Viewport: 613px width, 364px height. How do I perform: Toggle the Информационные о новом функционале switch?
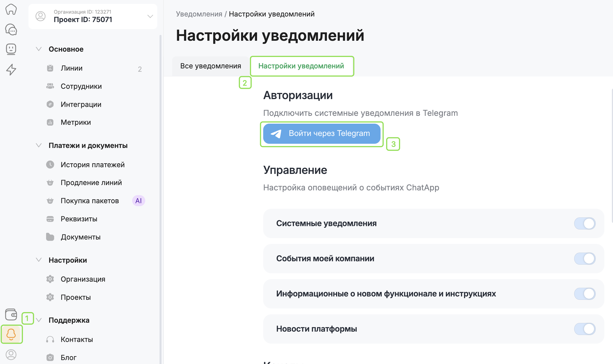point(585,294)
